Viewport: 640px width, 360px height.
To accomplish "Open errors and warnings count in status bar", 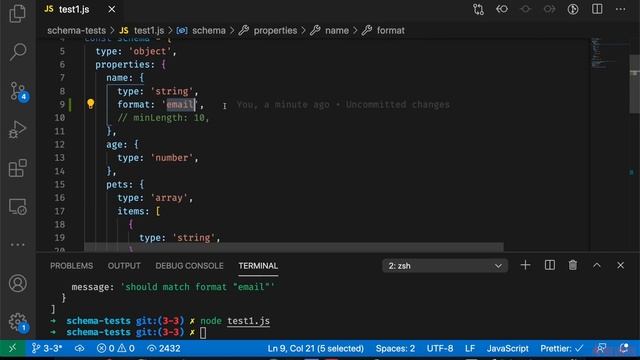I will pos(116,348).
